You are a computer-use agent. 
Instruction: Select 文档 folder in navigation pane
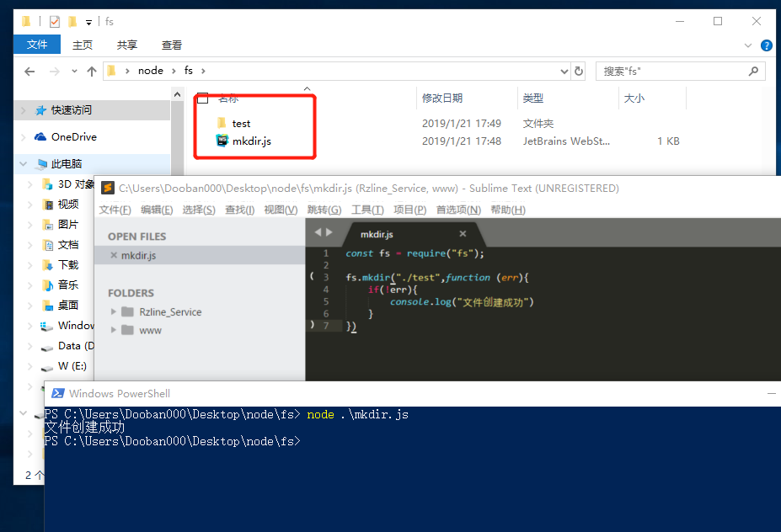click(x=67, y=245)
